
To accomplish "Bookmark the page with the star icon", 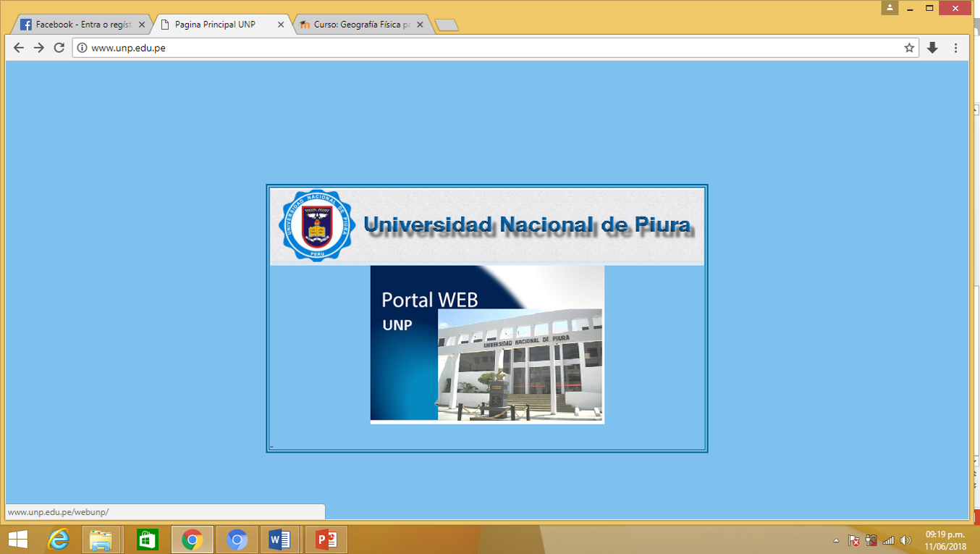I will click(x=909, y=48).
